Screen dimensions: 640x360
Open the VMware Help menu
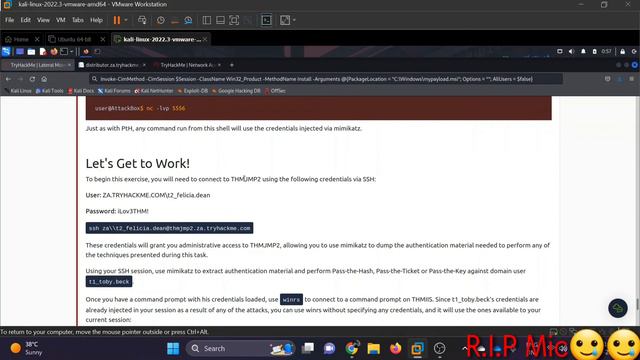(x=96, y=20)
